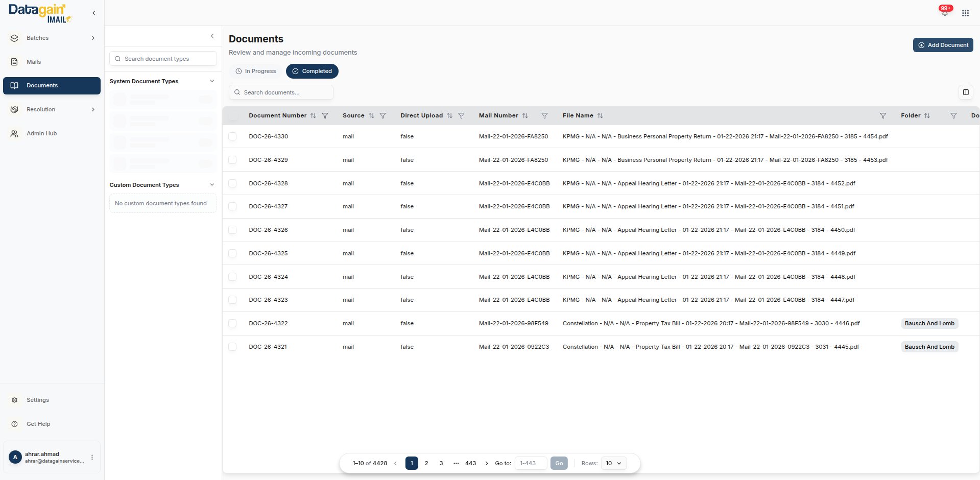Check the DOC-26-4325 row checkbox
Image resolution: width=980 pixels, height=480 pixels.
tap(232, 253)
